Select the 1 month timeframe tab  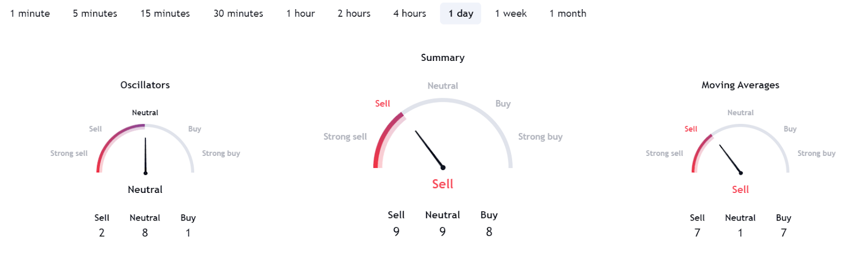[x=567, y=14]
